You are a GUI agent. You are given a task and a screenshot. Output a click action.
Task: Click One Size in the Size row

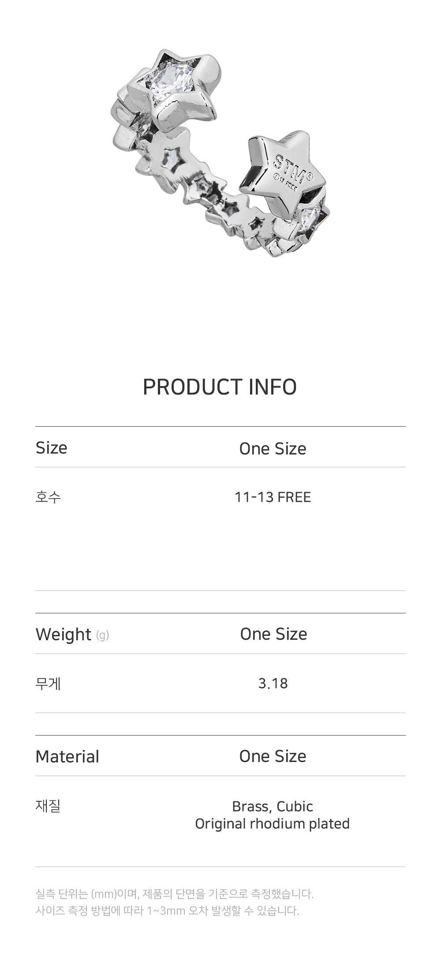click(x=273, y=449)
